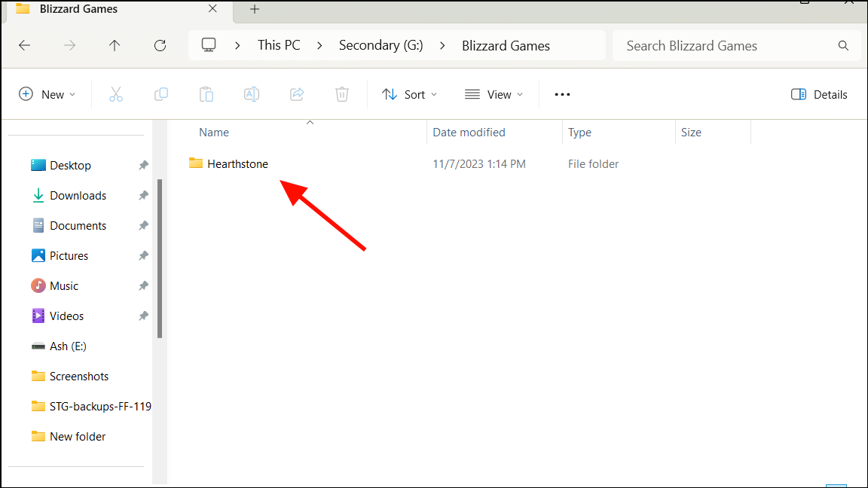
Task: Click the Rename icon
Action: point(251,93)
